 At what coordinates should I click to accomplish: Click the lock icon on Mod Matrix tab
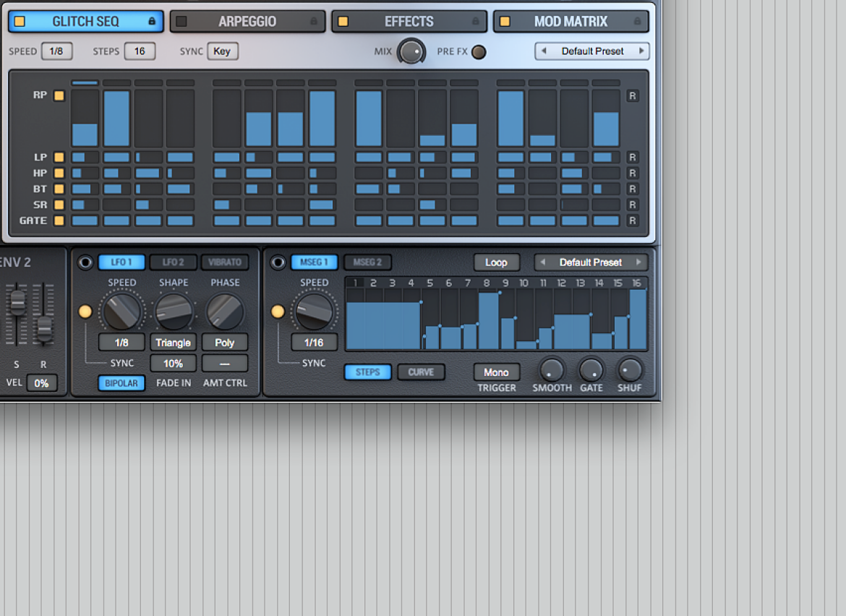pos(637,21)
